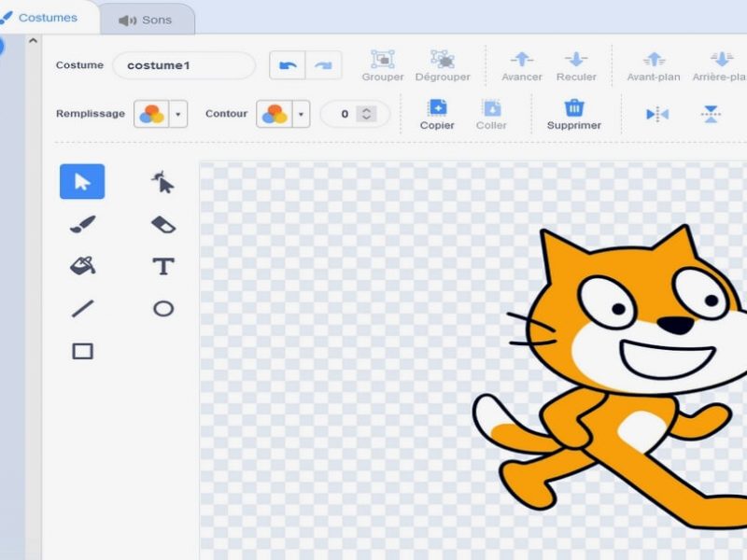Activate the Rectangle tool
Viewport: 747px width, 560px height.
point(82,352)
